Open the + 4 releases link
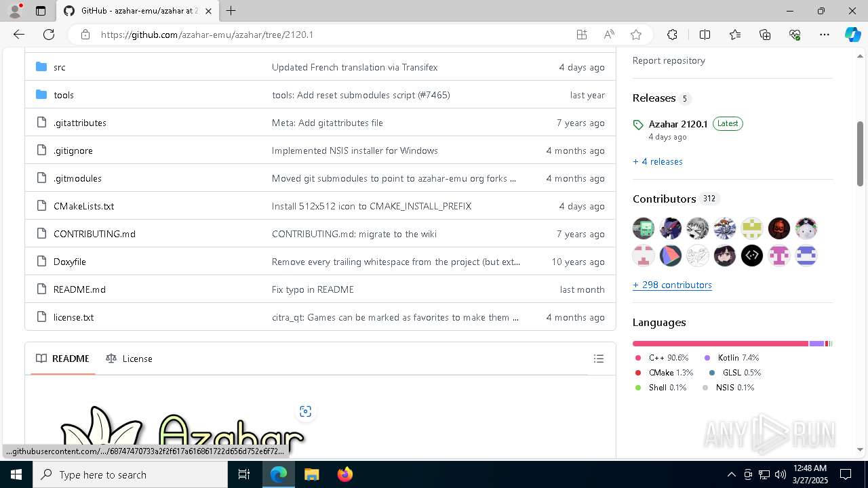Viewport: 868px width, 488px height. click(x=658, y=161)
